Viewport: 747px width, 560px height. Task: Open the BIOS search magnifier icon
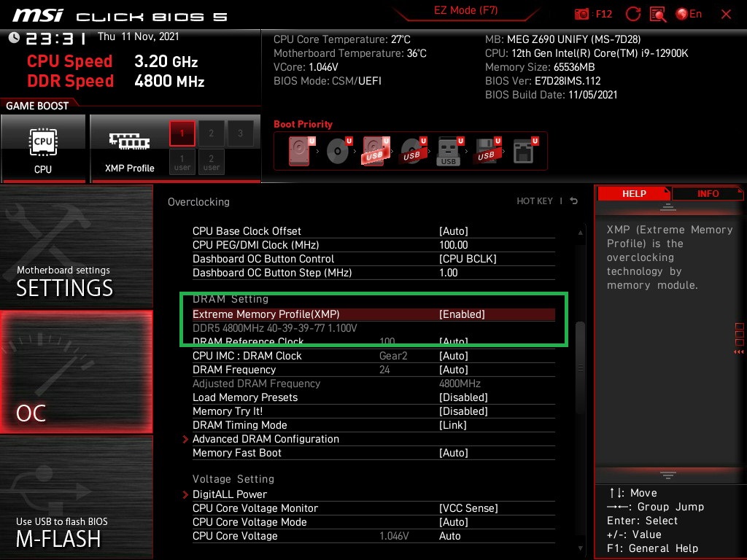point(658,15)
